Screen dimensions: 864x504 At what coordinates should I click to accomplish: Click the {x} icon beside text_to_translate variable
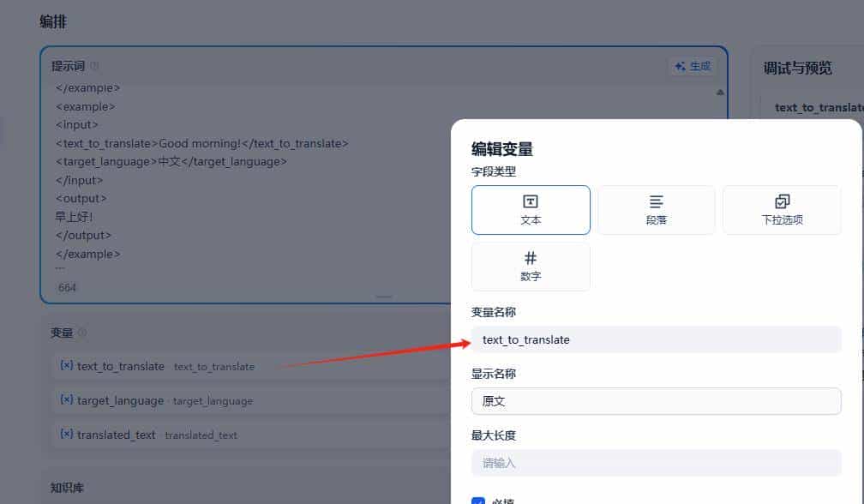(x=67, y=366)
